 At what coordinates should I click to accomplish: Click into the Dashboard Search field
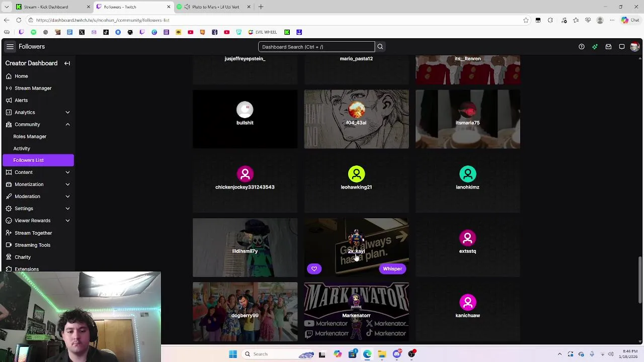pos(316,47)
